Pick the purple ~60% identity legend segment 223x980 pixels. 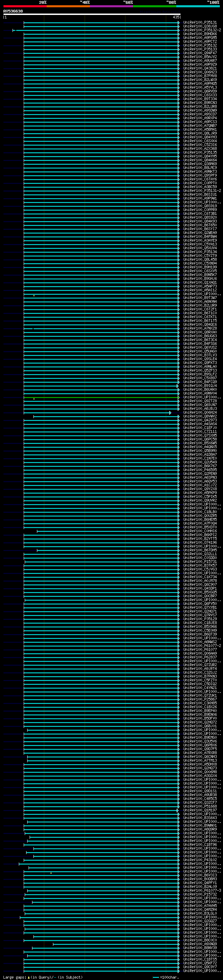pos(112,6)
